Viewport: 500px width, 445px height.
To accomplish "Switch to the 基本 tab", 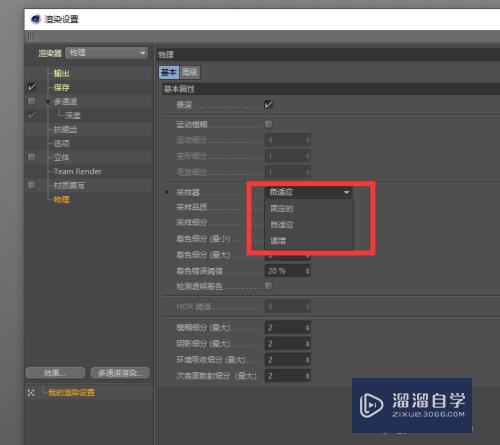I will click(169, 72).
